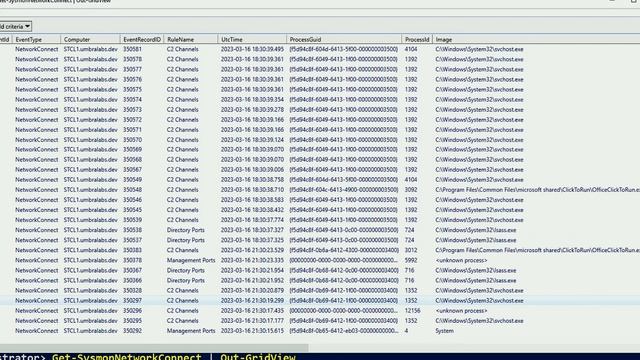Click ProcessId 3012
Screen dimensions: 640x360
tap(411, 250)
